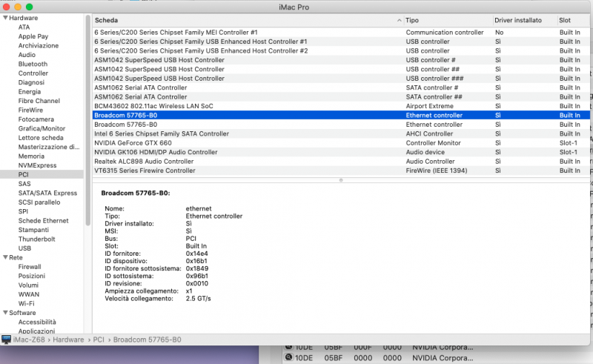Sort by the Scheda column header

(x=106, y=21)
